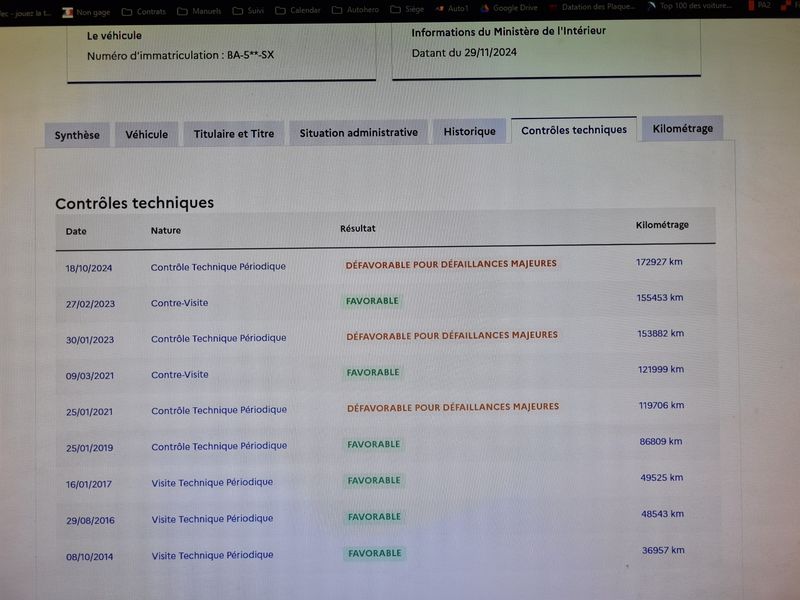
Task: Go to the Kilométrage tab
Action: [x=683, y=129]
